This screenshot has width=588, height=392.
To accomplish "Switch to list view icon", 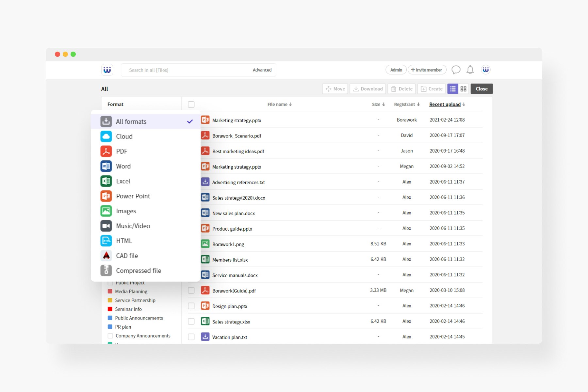I will click(452, 89).
